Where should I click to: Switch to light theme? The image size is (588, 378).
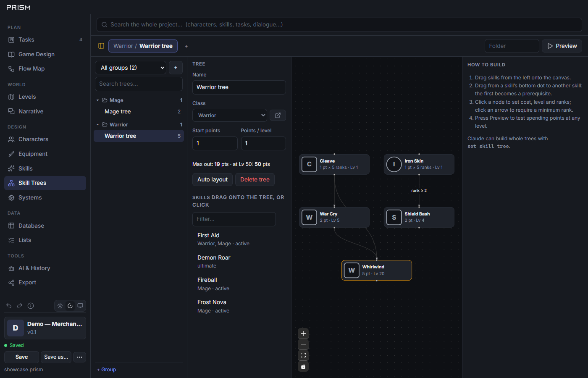(x=60, y=306)
